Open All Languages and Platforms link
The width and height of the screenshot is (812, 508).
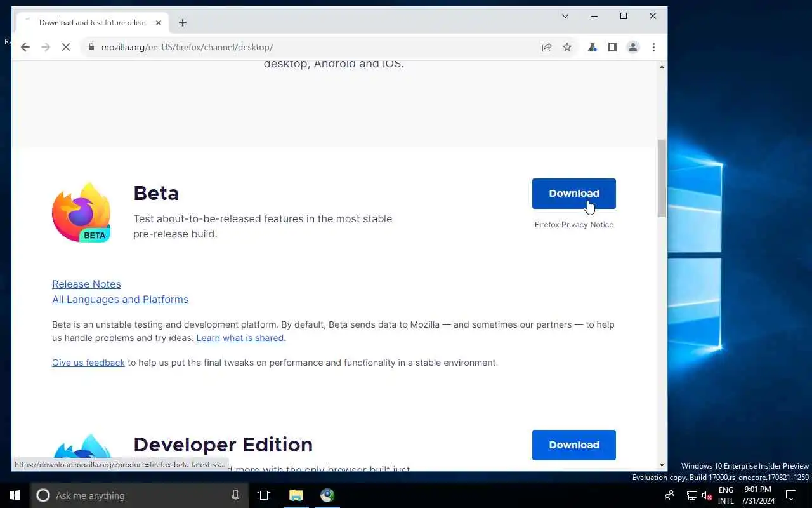coord(120,299)
